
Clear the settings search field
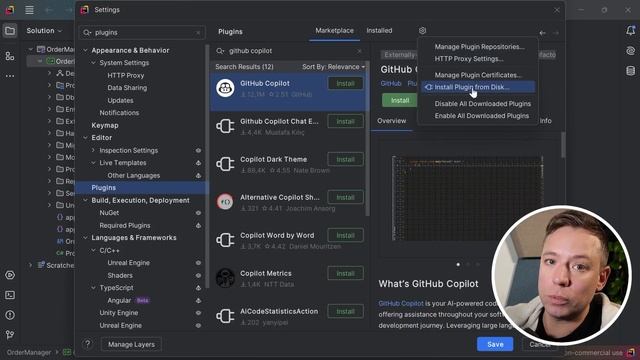pos(198,33)
